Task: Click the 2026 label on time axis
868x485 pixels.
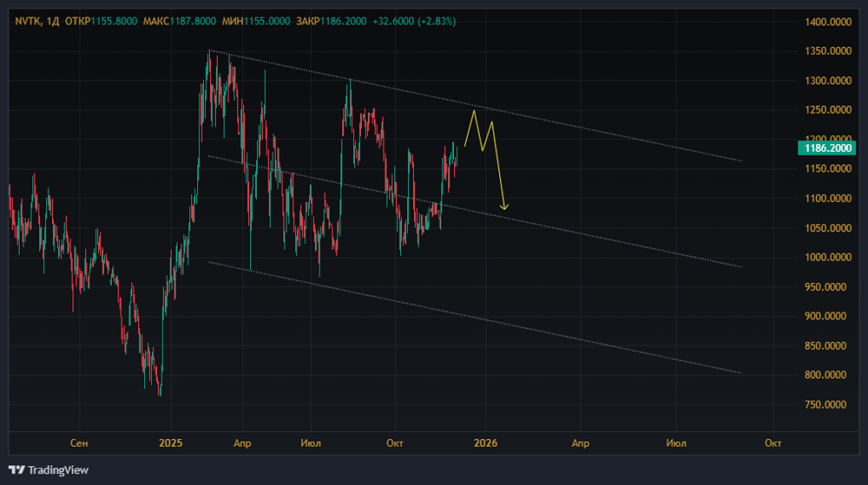Action: 485,443
